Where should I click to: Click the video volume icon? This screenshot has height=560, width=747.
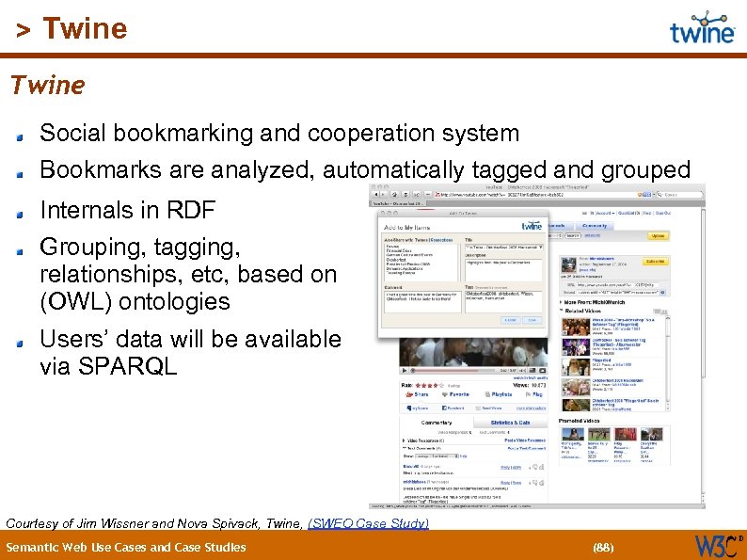click(522, 370)
